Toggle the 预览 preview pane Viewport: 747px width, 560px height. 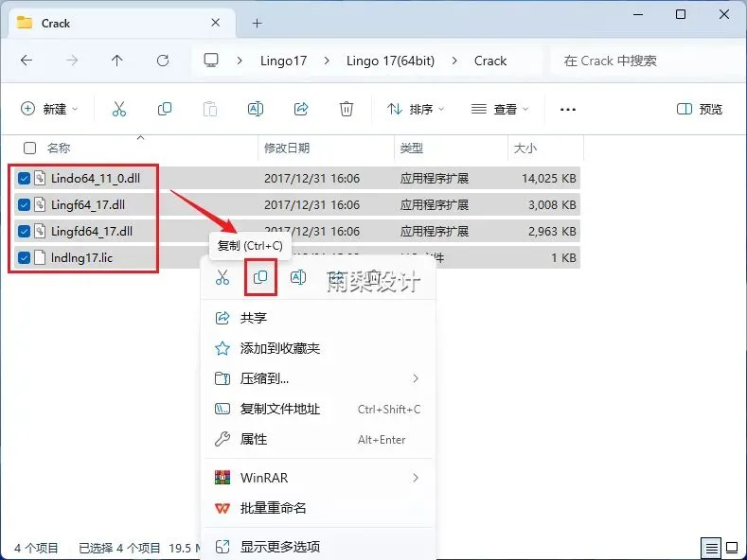pyautogui.click(x=700, y=109)
